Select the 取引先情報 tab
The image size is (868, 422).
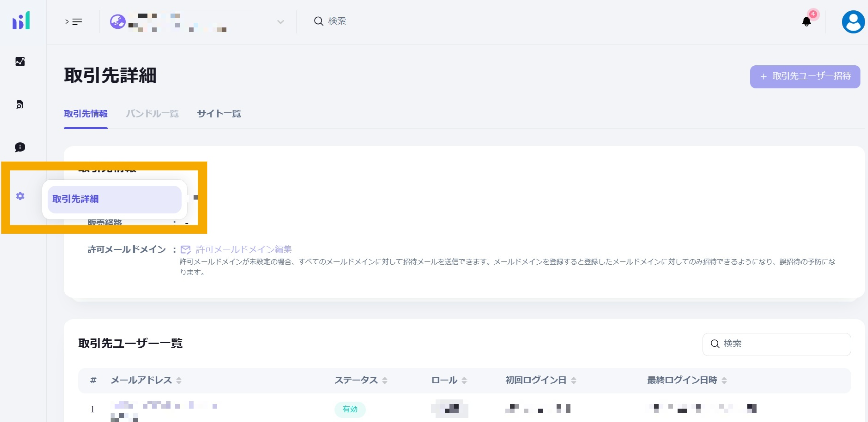[x=86, y=114]
